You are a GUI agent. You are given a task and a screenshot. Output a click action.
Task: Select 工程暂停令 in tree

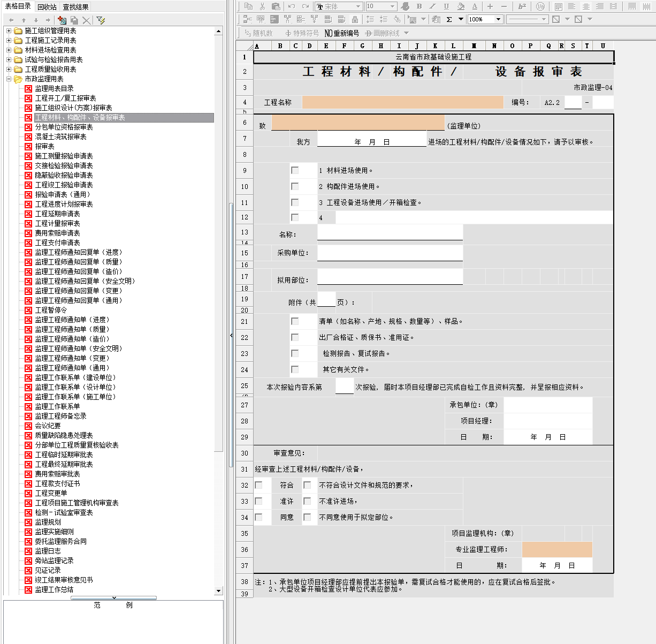pos(51,310)
